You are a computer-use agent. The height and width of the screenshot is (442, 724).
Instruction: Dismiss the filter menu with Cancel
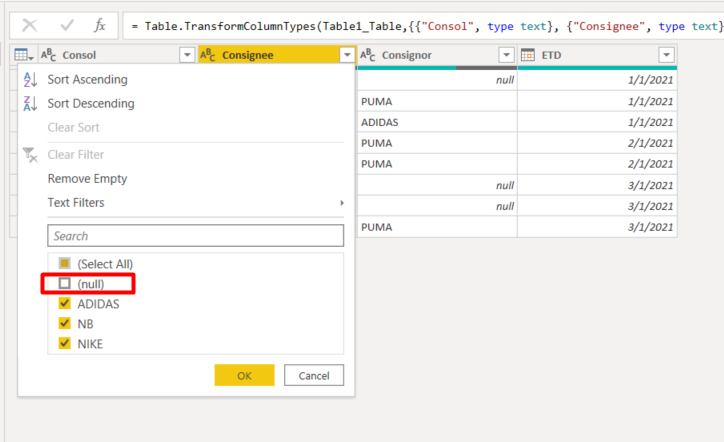314,375
